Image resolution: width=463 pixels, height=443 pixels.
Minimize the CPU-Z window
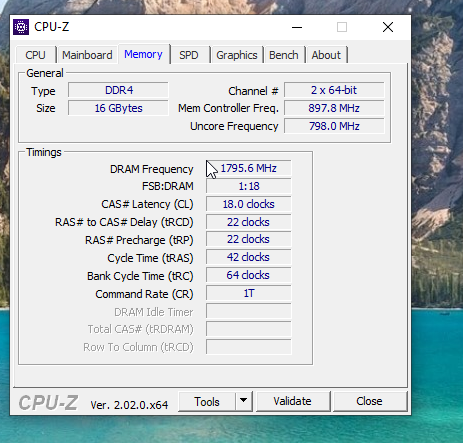tap(297, 27)
